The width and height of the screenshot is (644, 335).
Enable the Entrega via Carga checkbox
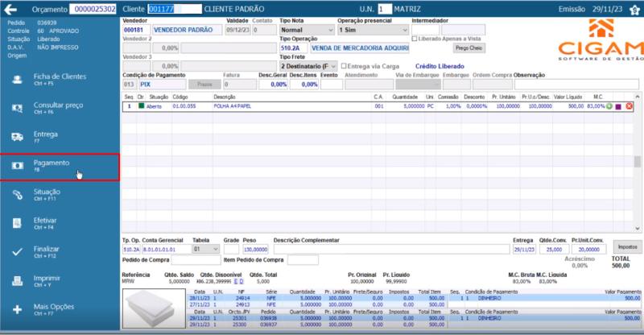tap(345, 66)
